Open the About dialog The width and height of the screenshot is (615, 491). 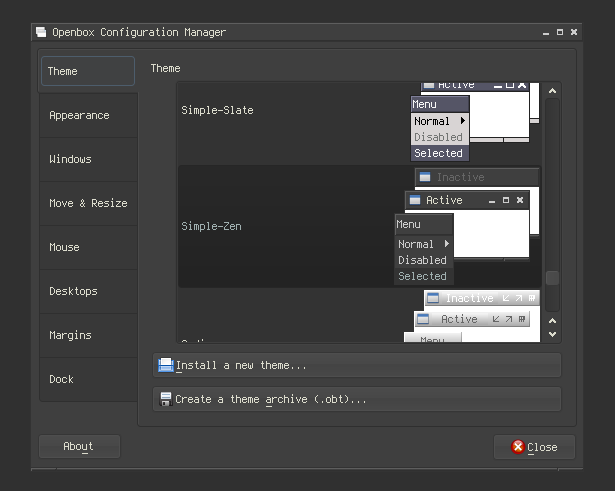(x=79, y=446)
